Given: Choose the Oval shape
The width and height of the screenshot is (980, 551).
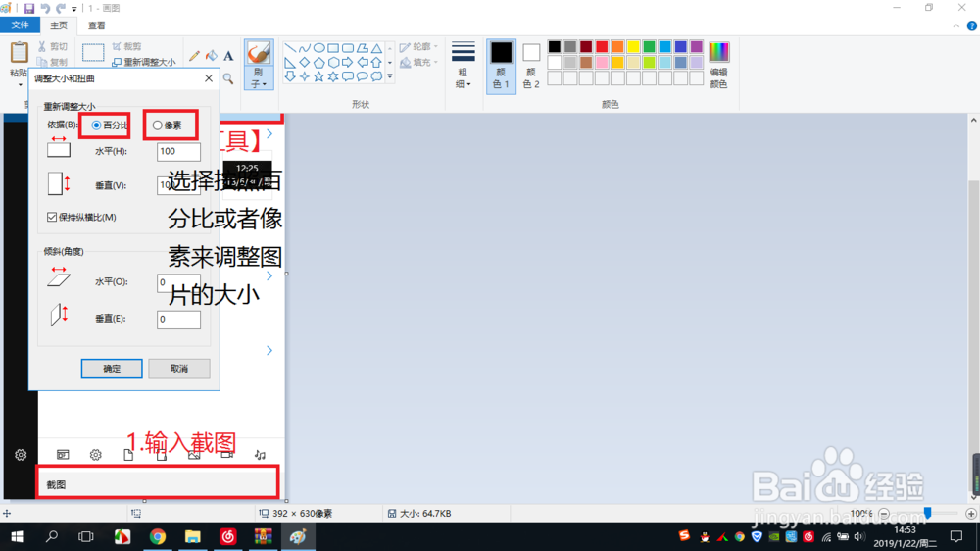Looking at the screenshot, I should (318, 48).
